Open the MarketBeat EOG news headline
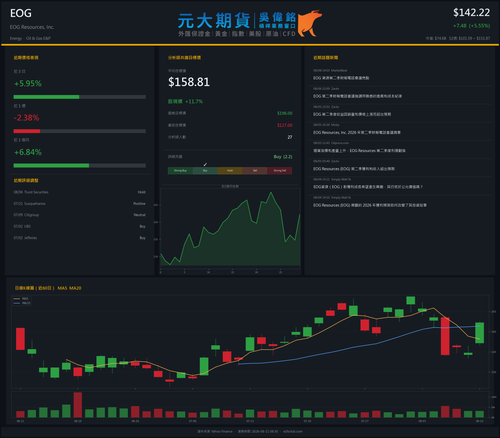The width and height of the screenshot is (500, 438). (x=341, y=78)
